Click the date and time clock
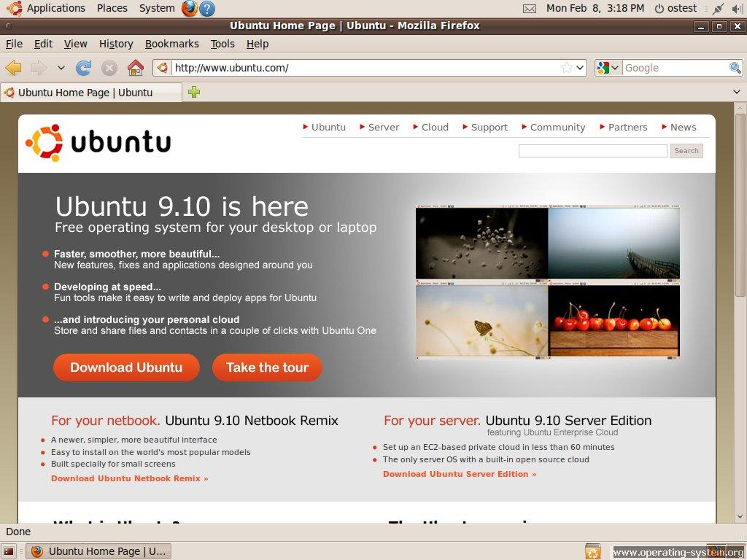The image size is (747, 560). [595, 8]
